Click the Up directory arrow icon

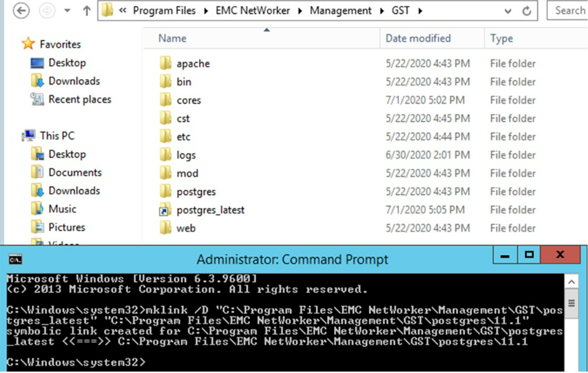[x=86, y=11]
